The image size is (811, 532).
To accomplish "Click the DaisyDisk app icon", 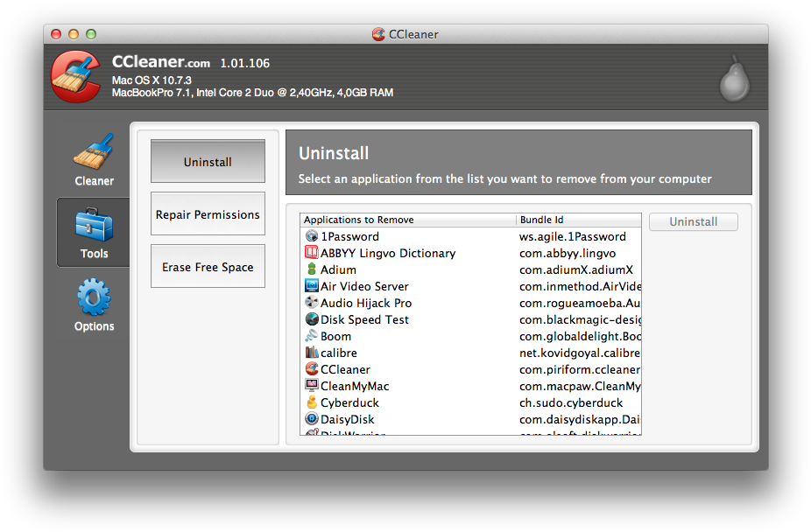I will [312, 418].
